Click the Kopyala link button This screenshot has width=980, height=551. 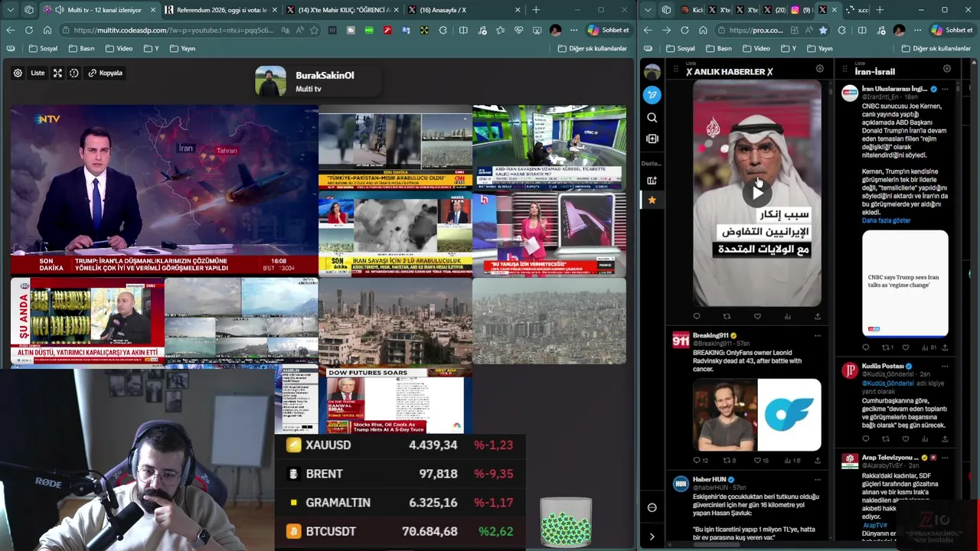(106, 73)
